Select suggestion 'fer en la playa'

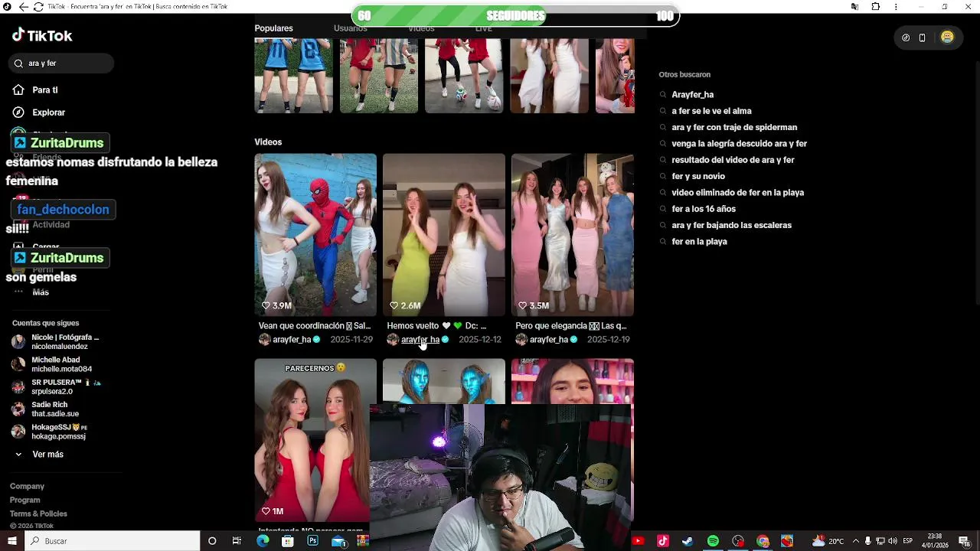(699, 242)
